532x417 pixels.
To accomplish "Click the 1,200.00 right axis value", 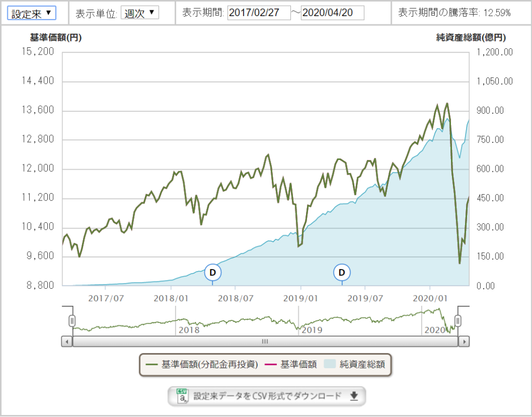I will [495, 52].
